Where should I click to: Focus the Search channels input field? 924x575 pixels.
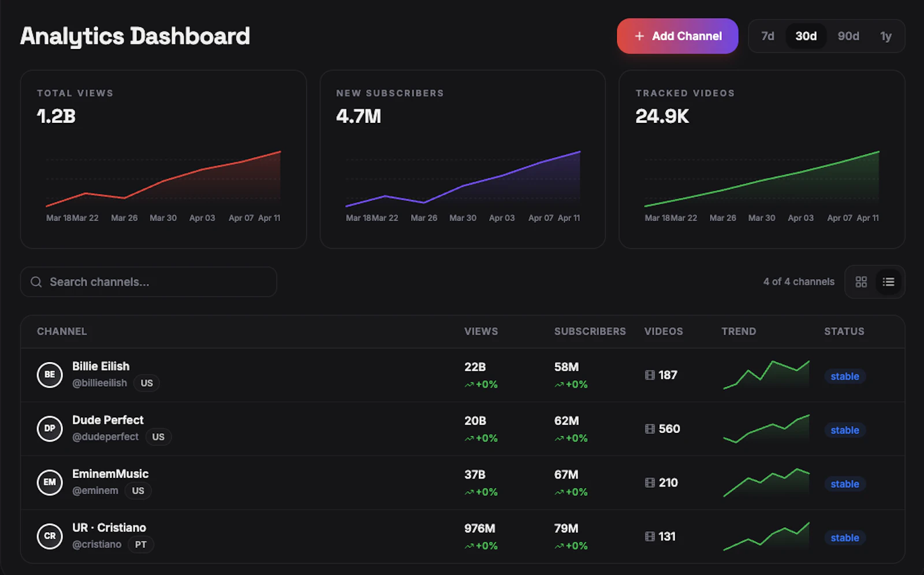(148, 282)
